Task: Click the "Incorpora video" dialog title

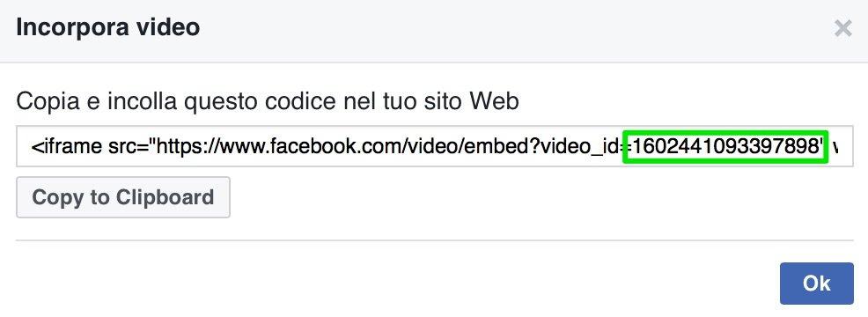Action: [108, 27]
